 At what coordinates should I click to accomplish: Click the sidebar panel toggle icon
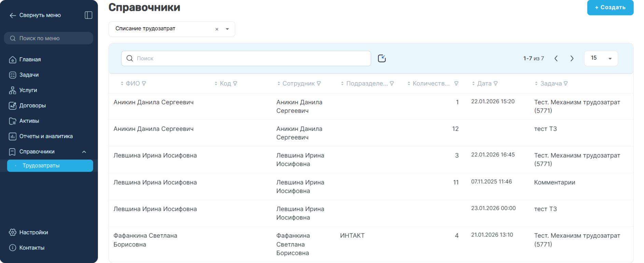pos(88,15)
